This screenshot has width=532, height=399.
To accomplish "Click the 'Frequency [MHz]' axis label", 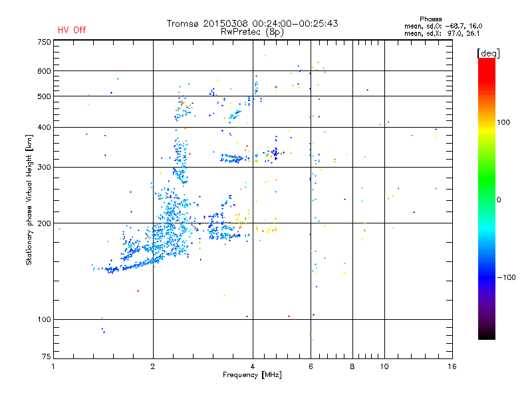I will click(252, 375).
